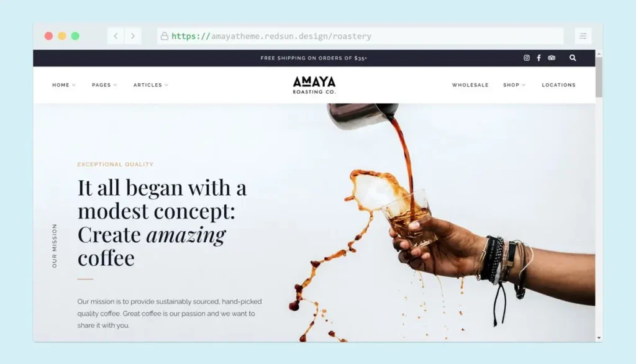
Task: Click the scrollbar down arrow
Action: point(599,338)
